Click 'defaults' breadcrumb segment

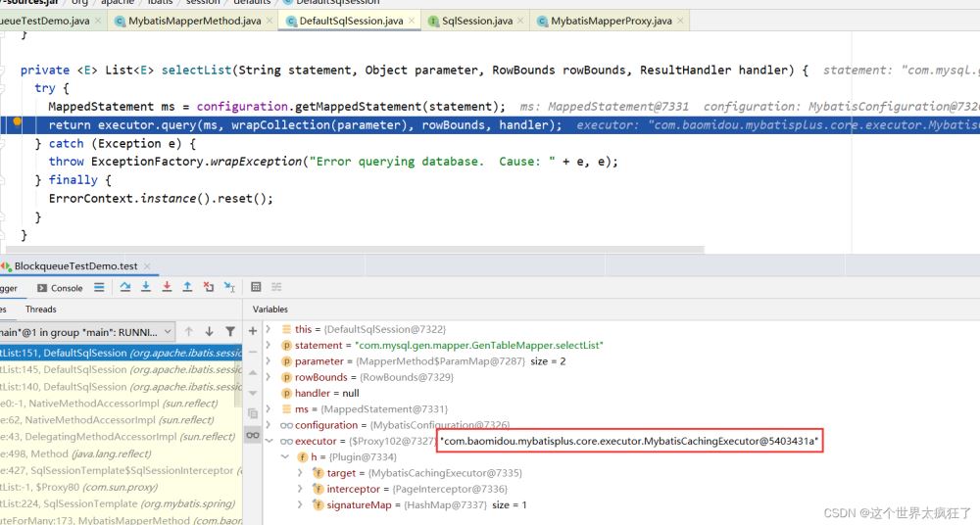[x=252, y=3]
